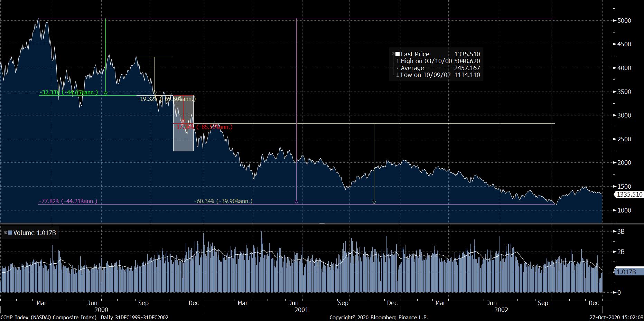Click the purple arrowhead at the -77.82% line

296,202
